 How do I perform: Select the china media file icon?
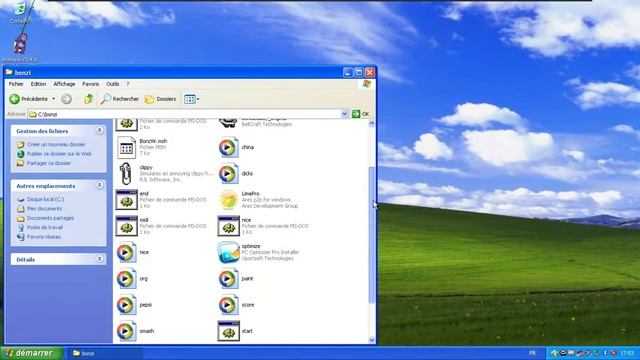point(228,147)
